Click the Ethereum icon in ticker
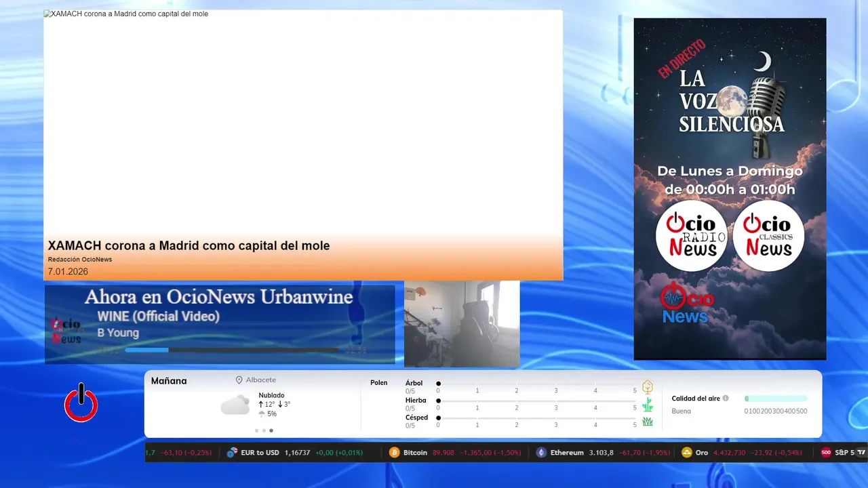868x488 pixels. (541, 453)
